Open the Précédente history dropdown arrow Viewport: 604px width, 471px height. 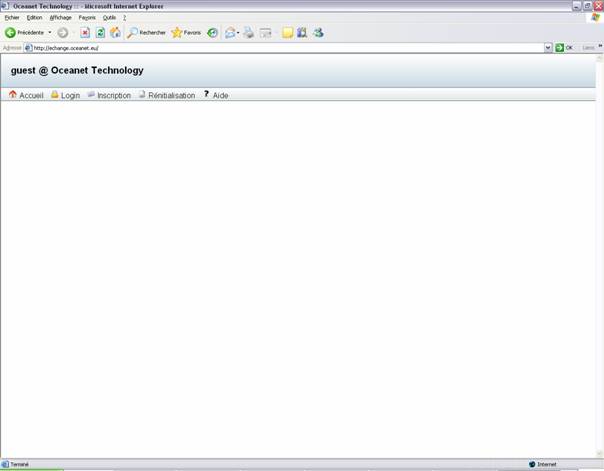click(x=50, y=33)
